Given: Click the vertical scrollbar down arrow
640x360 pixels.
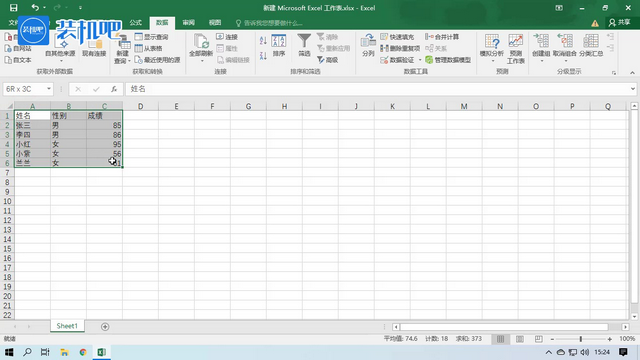Looking at the screenshot, I should 634,316.
